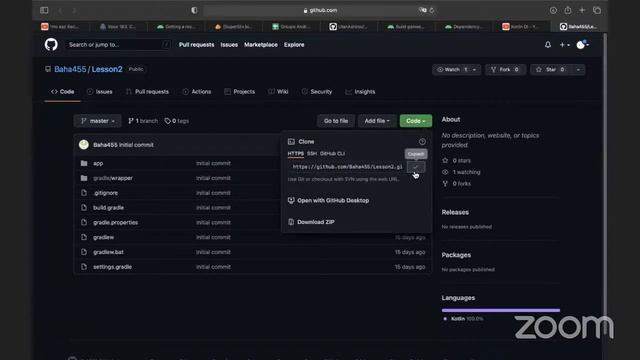The width and height of the screenshot is (640, 360).
Task: Switch to the Code tab
Action: click(62, 91)
